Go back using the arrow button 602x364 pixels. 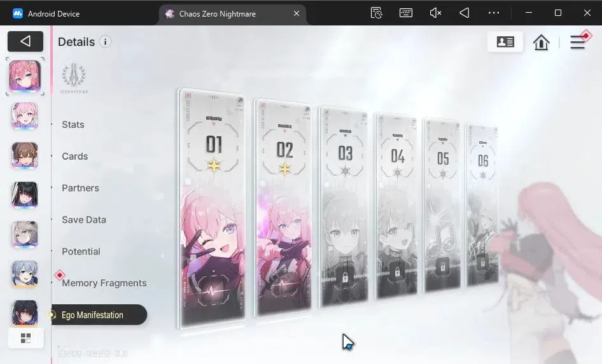click(25, 41)
